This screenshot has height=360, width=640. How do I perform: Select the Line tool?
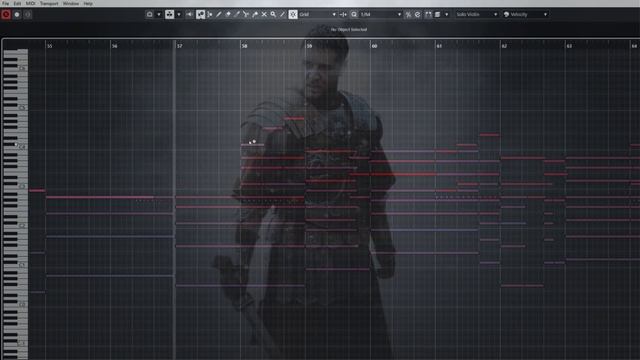tap(282, 14)
